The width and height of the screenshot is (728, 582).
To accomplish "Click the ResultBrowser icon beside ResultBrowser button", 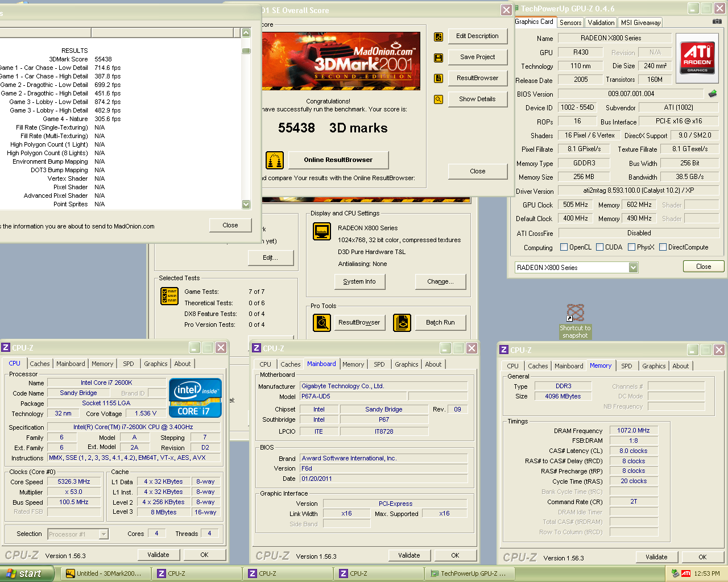I will click(439, 78).
